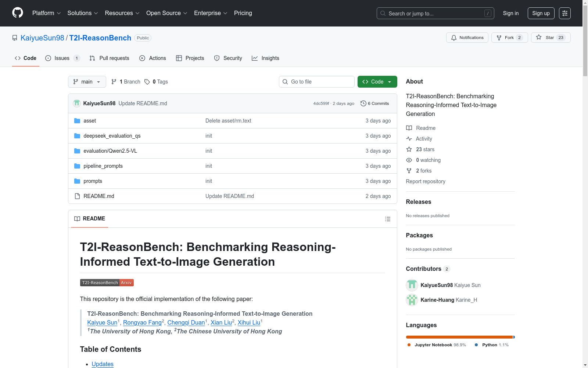Click the Notifications button
588x368 pixels.
(x=467, y=38)
